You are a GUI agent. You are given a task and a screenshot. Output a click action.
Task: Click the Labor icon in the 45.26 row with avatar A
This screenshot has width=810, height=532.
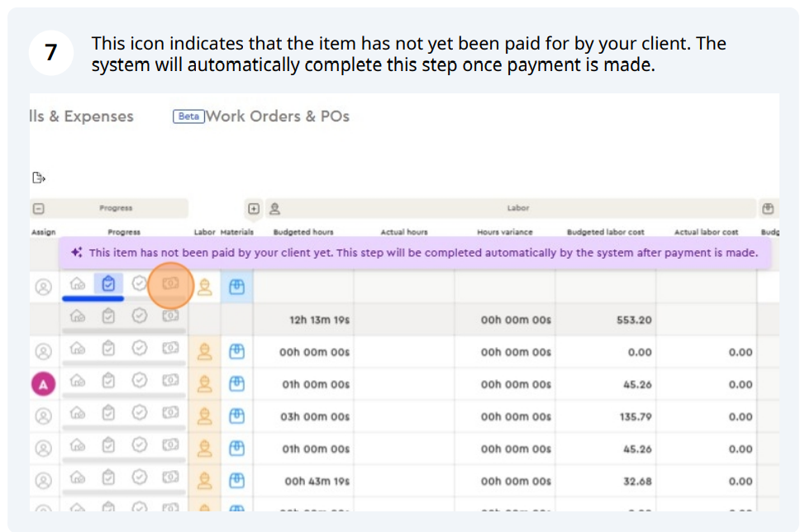tap(204, 384)
